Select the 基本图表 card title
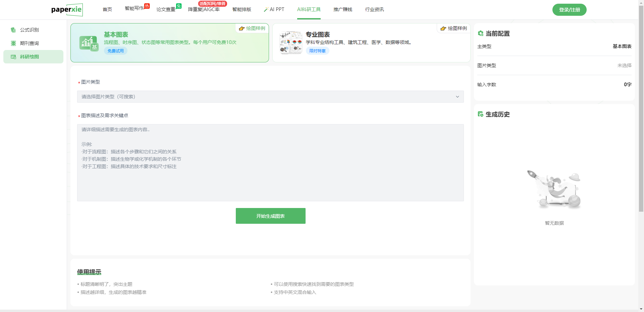Screen dimensions: 644x312 coord(116,35)
